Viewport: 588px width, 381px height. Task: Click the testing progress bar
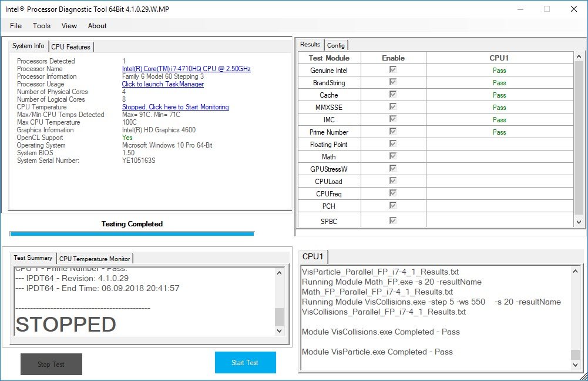[x=132, y=234]
